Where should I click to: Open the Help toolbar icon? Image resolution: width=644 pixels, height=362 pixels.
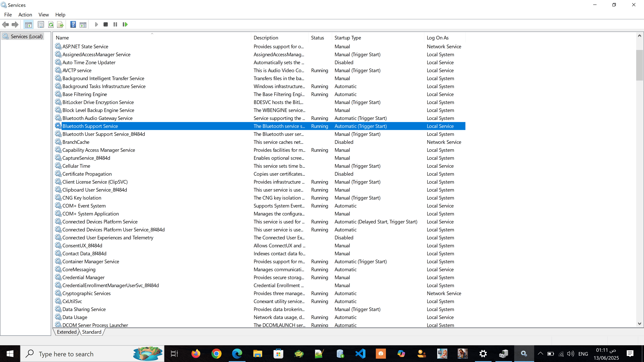click(x=73, y=24)
